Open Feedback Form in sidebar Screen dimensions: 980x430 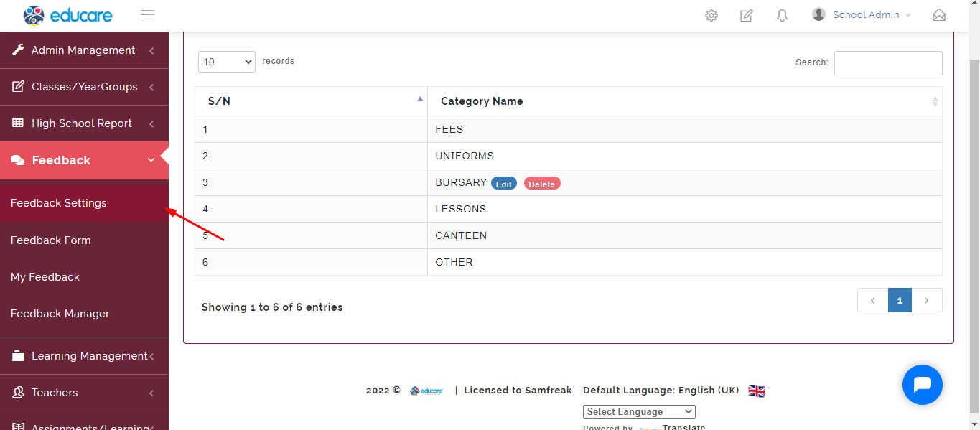[84, 240]
